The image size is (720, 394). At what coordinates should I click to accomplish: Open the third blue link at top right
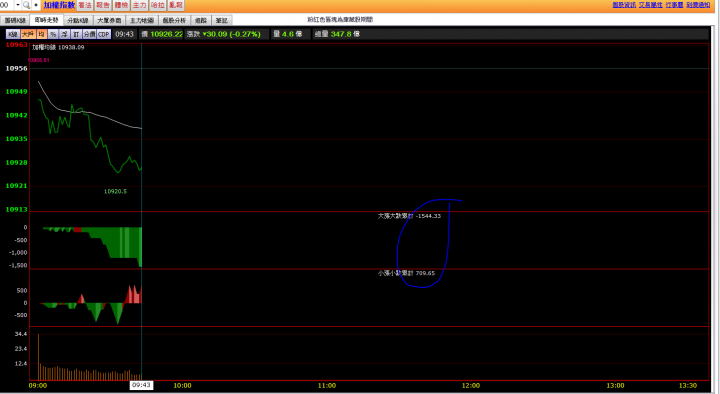pos(675,5)
